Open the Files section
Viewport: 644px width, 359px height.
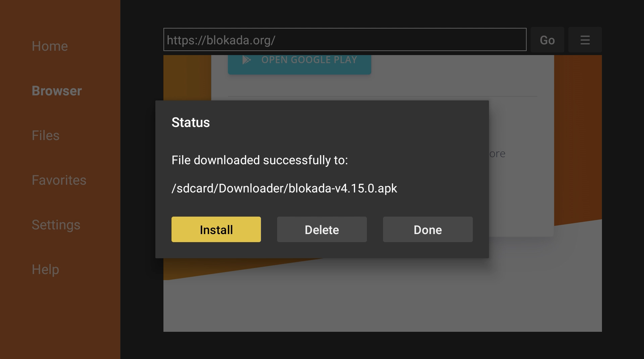tap(45, 135)
